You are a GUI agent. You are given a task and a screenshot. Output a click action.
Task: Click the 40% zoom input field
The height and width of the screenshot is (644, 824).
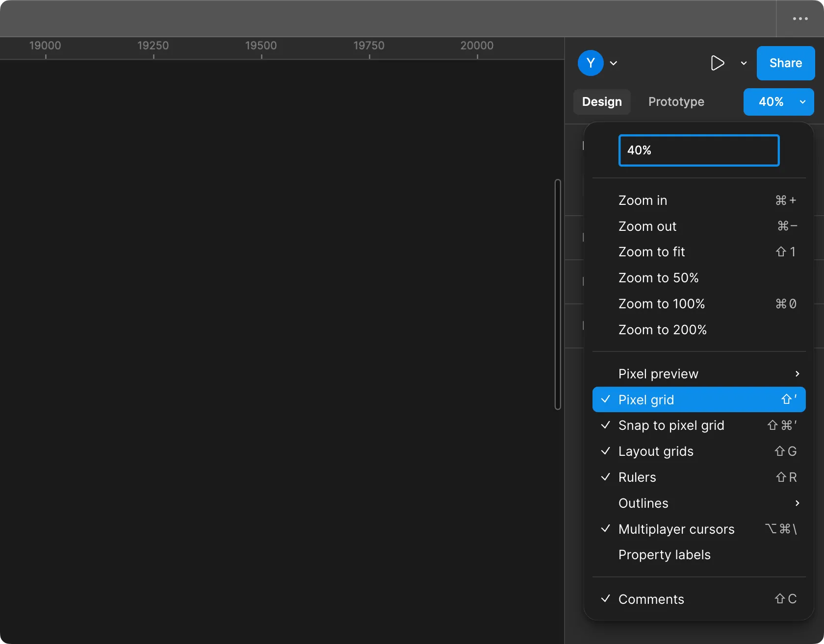pos(698,150)
